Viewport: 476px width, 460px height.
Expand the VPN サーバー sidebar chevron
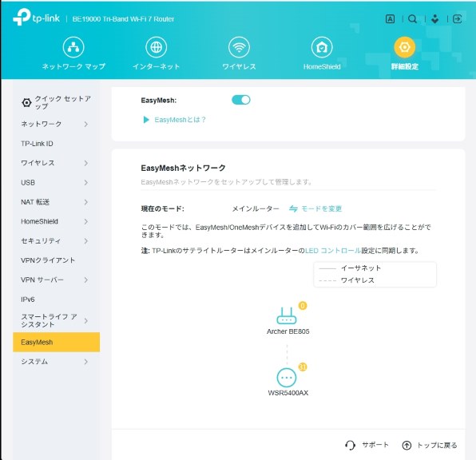click(86, 280)
